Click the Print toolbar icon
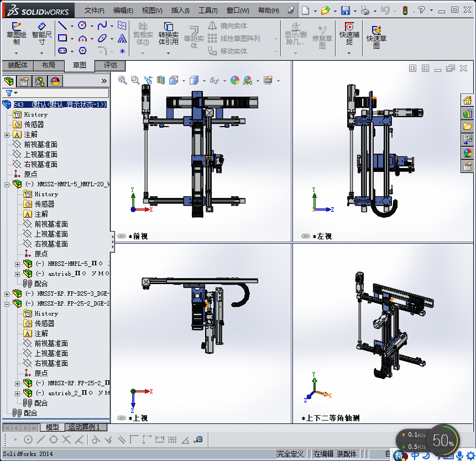 point(365,11)
